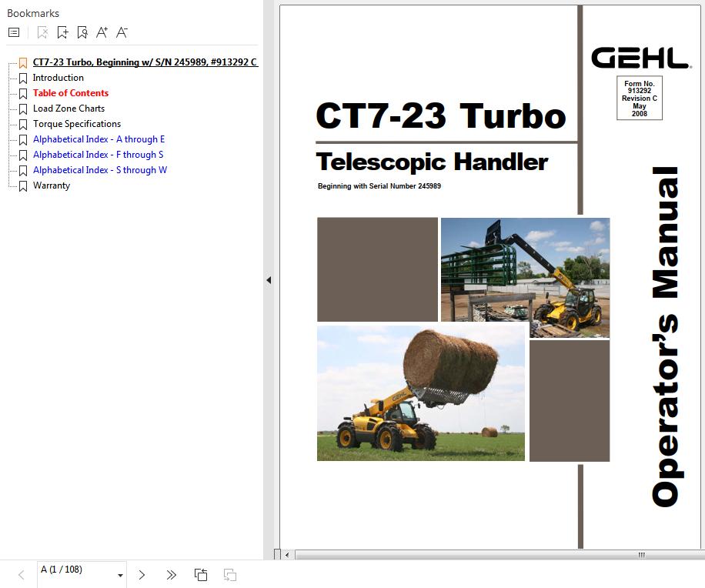Viewport: 705px width, 588px height.
Task: Click the previous view icon
Action: tap(201, 575)
